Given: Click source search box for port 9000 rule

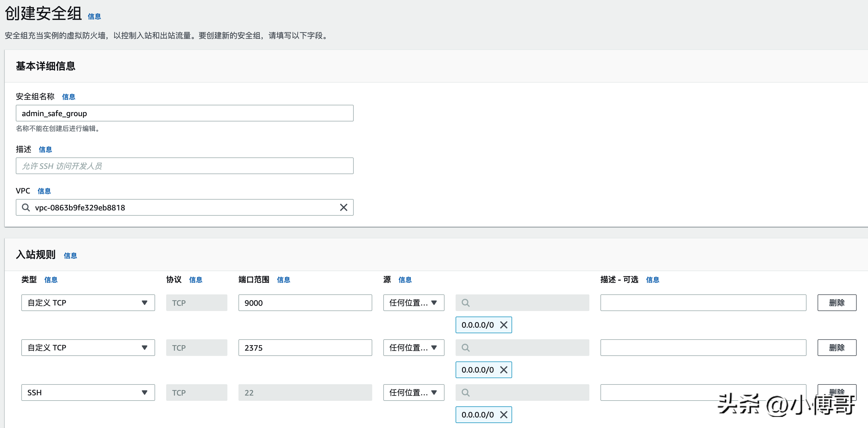Looking at the screenshot, I should (x=522, y=302).
